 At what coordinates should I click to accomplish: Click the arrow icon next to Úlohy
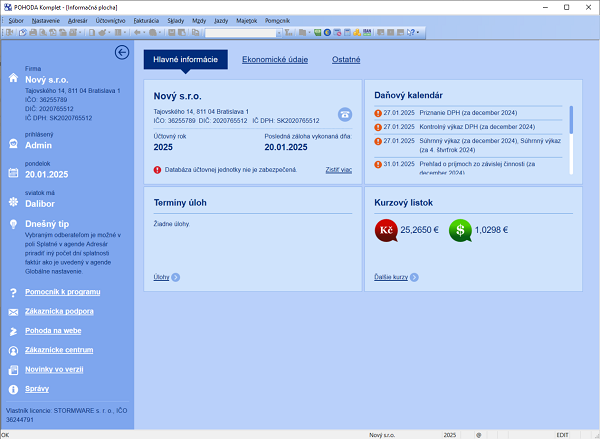click(x=176, y=277)
